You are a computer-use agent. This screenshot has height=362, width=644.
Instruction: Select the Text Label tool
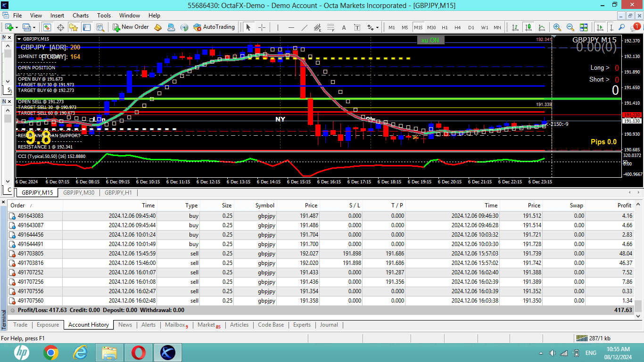pyautogui.click(x=357, y=27)
